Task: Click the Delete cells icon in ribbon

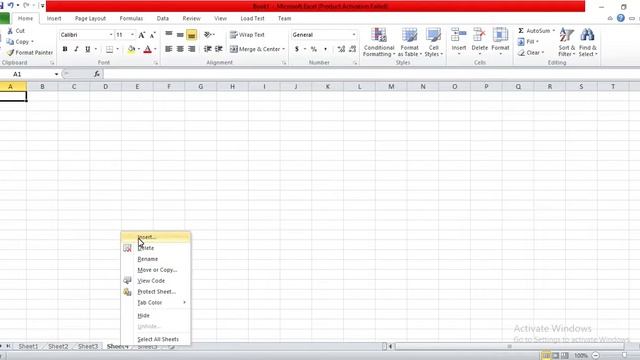Action: 480,36
